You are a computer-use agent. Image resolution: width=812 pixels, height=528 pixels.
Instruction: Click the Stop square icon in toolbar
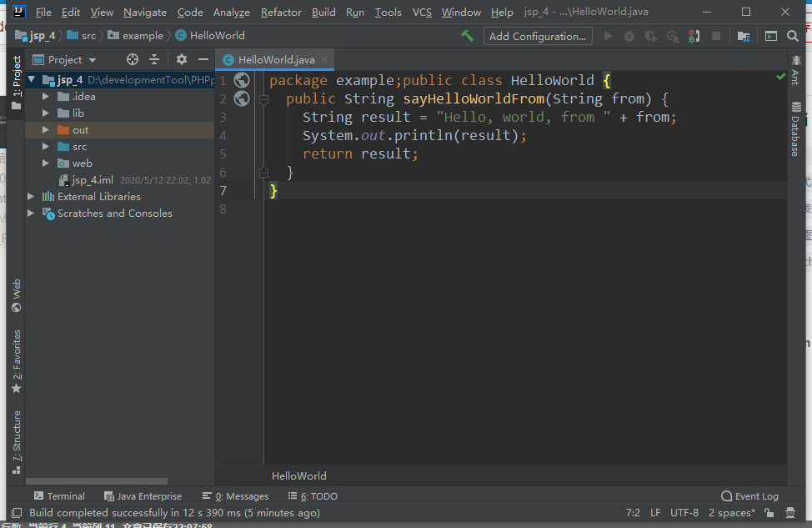[716, 36]
